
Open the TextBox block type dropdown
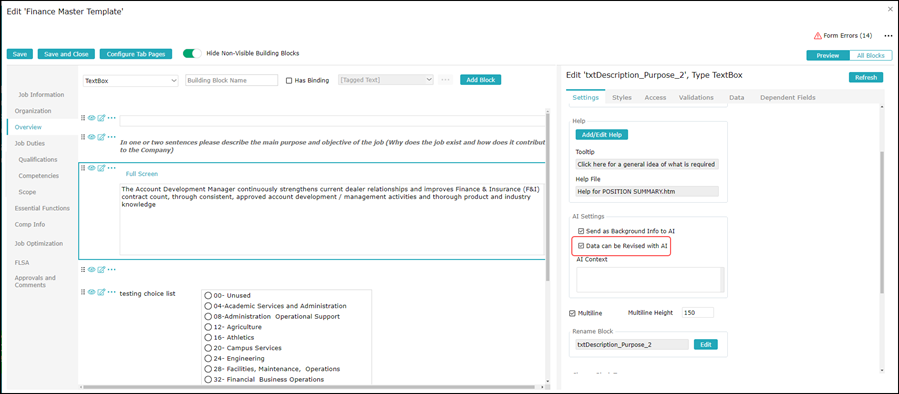point(131,81)
